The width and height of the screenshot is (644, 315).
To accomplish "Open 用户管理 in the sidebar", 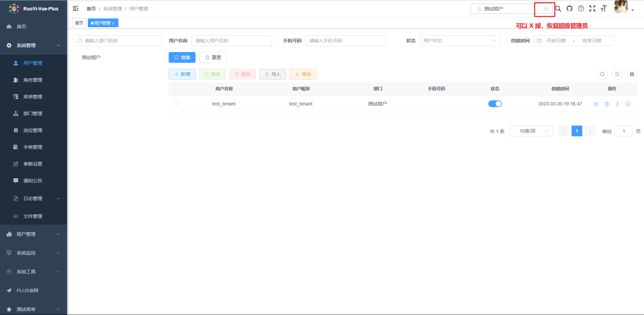I will click(x=34, y=63).
